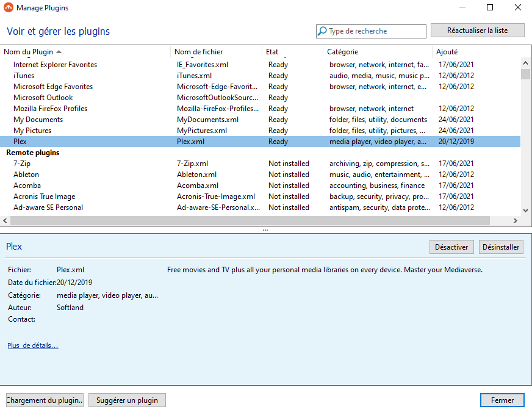Click browser, network, internet cell of Mozilla
Viewport: 532px width, 412px height.
click(x=372, y=109)
